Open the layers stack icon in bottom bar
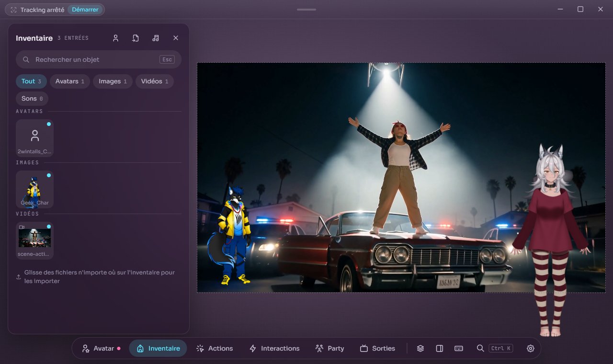The image size is (613, 364). [x=420, y=348]
